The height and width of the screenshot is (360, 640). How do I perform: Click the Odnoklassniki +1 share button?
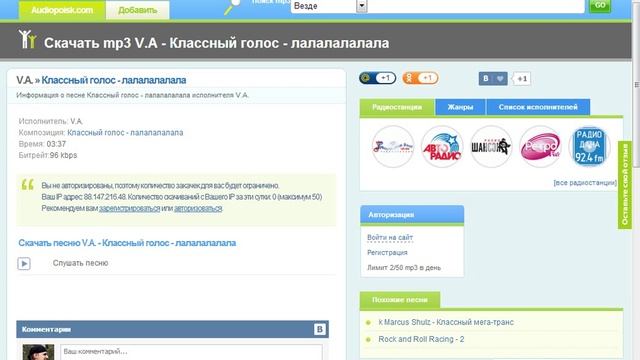pos(420,78)
